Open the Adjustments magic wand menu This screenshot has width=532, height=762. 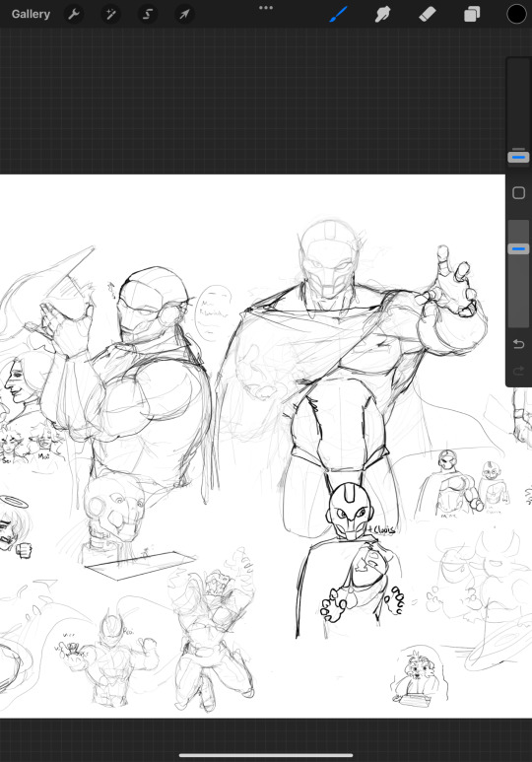point(110,14)
